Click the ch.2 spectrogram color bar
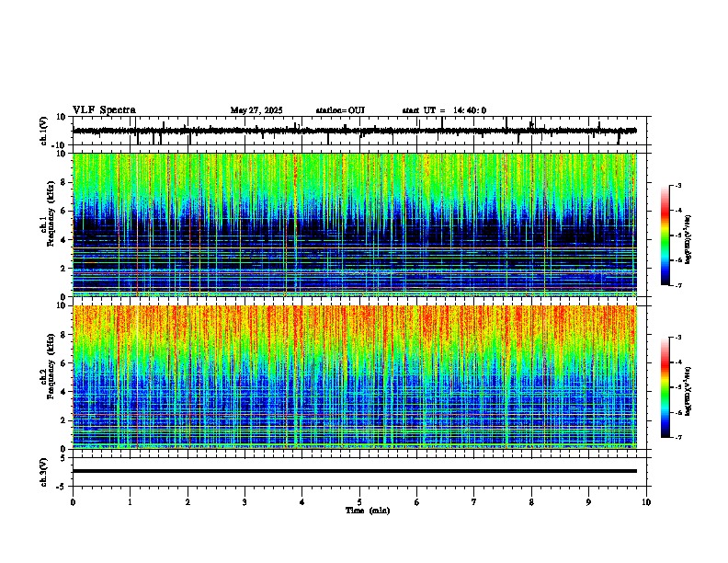Screen dimensions: 728x563 [x=665, y=387]
